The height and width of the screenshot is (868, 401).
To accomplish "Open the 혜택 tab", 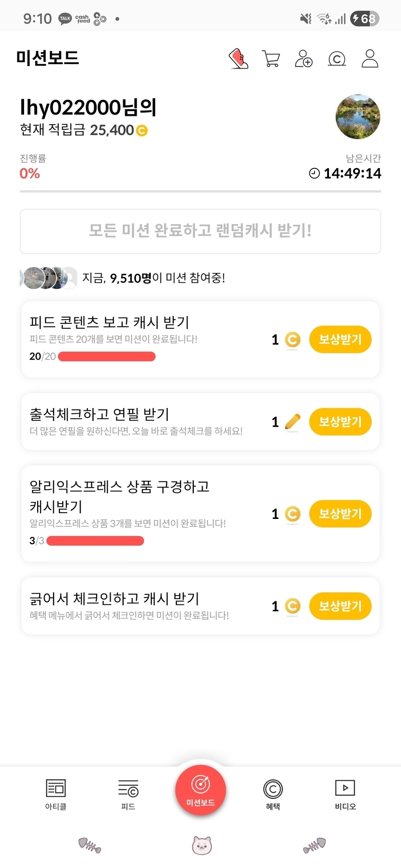I will click(x=273, y=794).
